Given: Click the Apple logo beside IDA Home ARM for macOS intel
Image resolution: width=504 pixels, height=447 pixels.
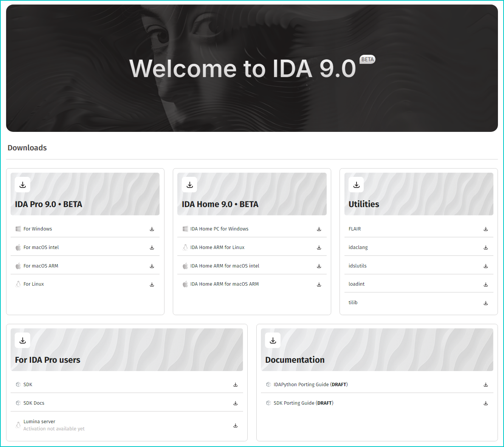Looking at the screenshot, I should [185, 266].
